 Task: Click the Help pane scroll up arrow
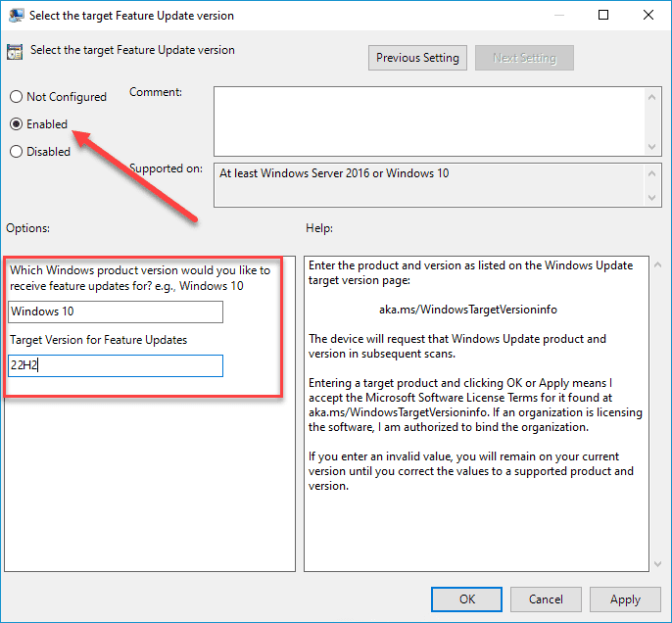click(x=658, y=265)
